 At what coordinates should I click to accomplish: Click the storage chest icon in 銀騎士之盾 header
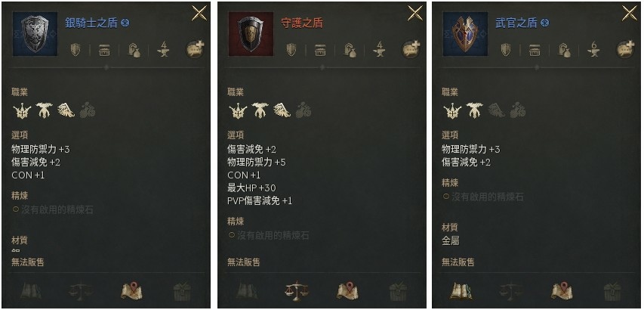point(104,51)
